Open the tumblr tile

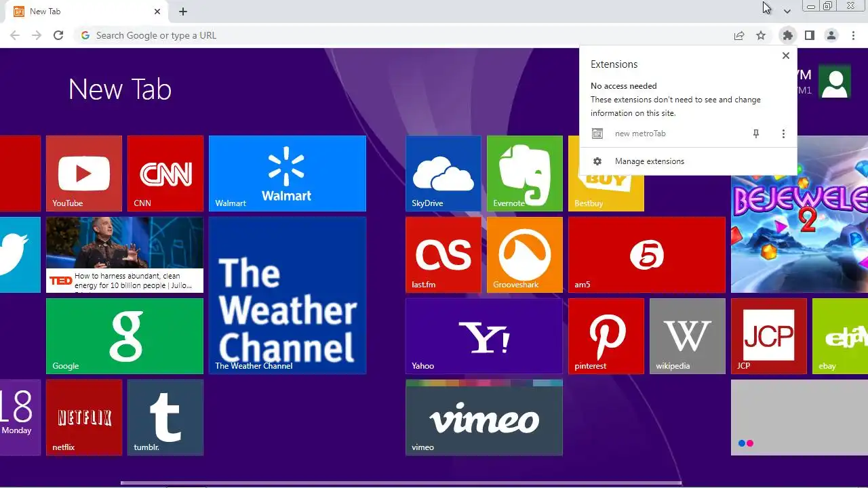[x=165, y=418]
